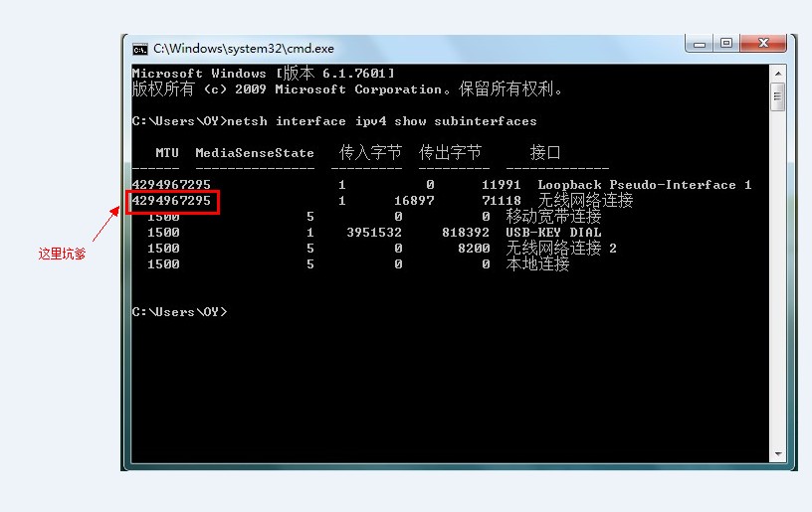Click the red-boxed MTU value 4294967295
This screenshot has height=512, width=812.
[171, 201]
